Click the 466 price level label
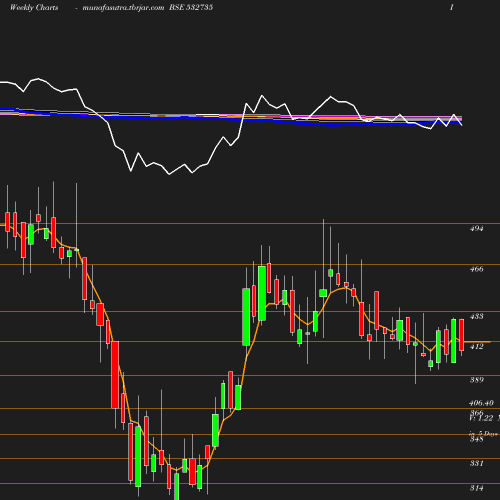 coord(476,269)
